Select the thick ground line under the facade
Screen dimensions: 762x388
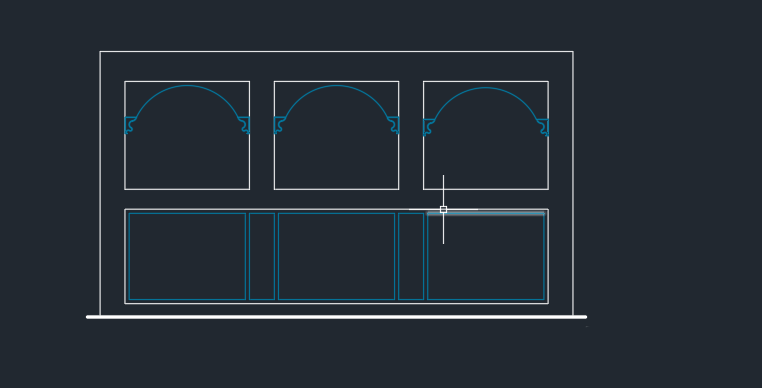(336, 317)
